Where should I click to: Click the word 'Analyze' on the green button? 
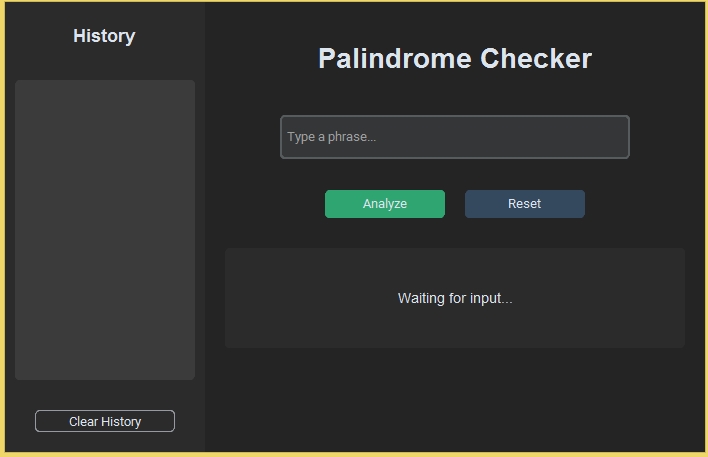click(385, 204)
